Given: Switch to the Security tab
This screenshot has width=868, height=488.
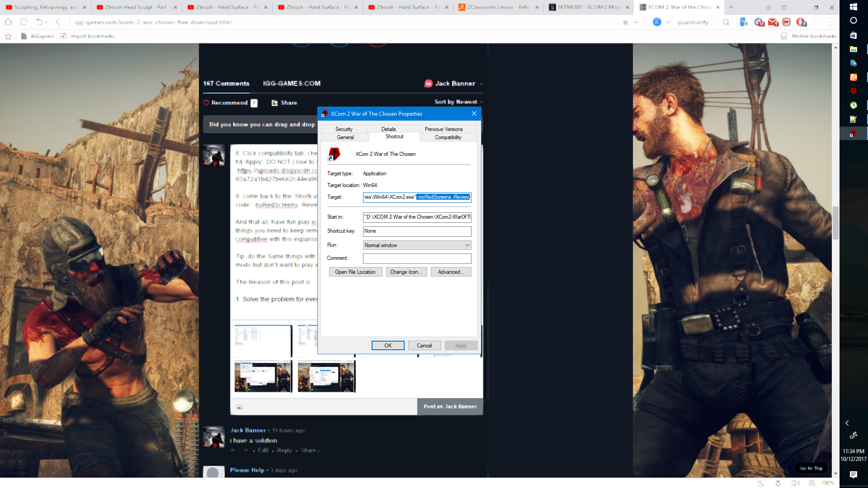Looking at the screenshot, I should click(x=344, y=129).
